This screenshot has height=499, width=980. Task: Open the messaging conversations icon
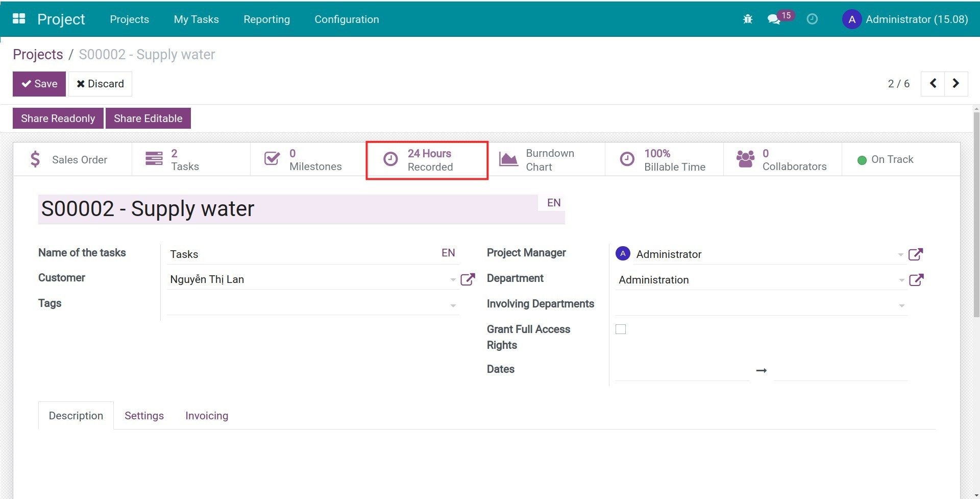click(x=774, y=19)
